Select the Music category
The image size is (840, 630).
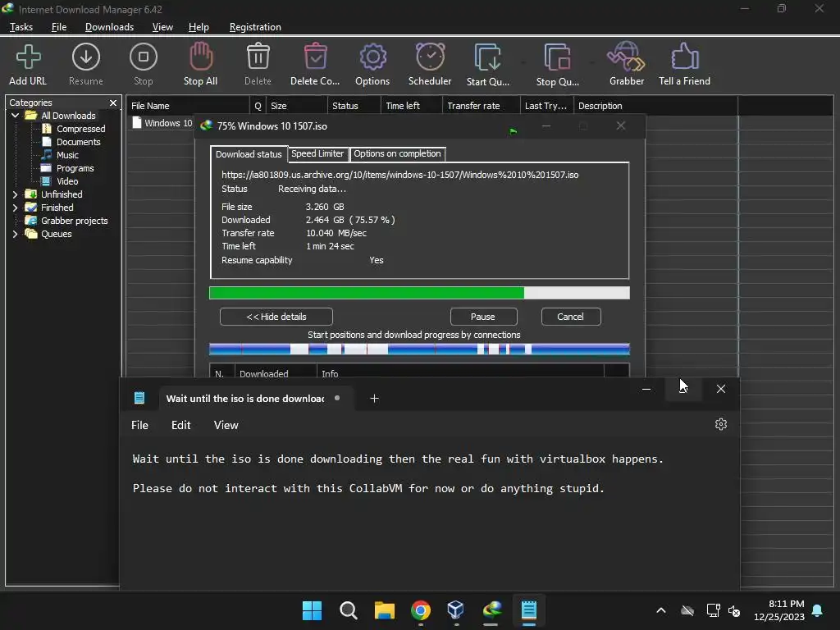click(67, 155)
